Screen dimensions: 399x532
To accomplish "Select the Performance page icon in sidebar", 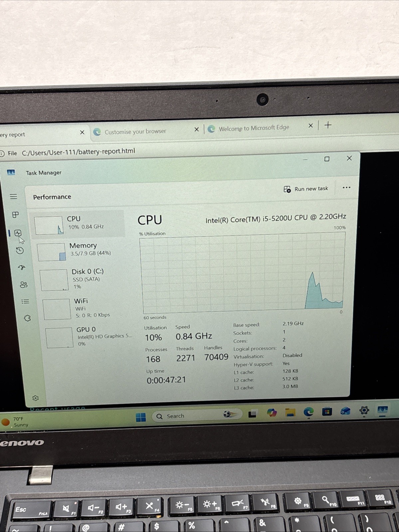I will 18,233.
